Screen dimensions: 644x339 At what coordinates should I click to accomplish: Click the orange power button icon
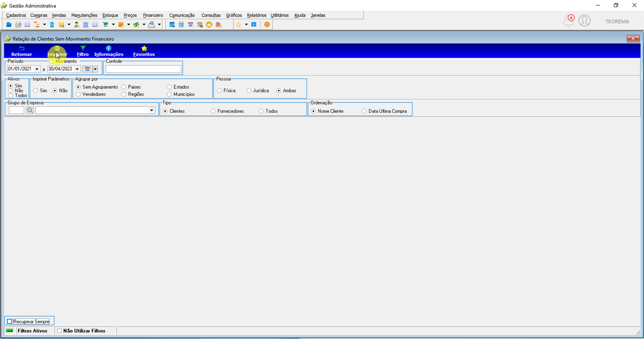pyautogui.click(x=267, y=25)
